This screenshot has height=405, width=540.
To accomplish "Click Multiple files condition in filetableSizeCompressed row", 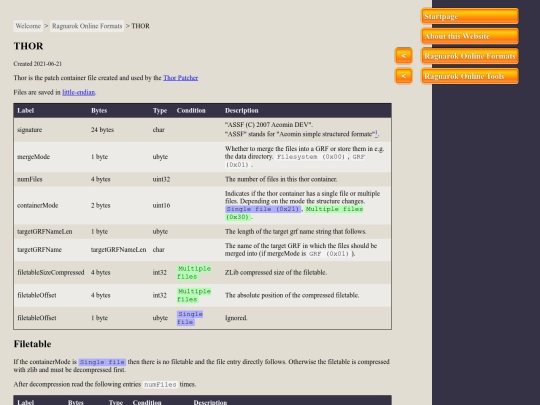I will [x=194, y=272].
